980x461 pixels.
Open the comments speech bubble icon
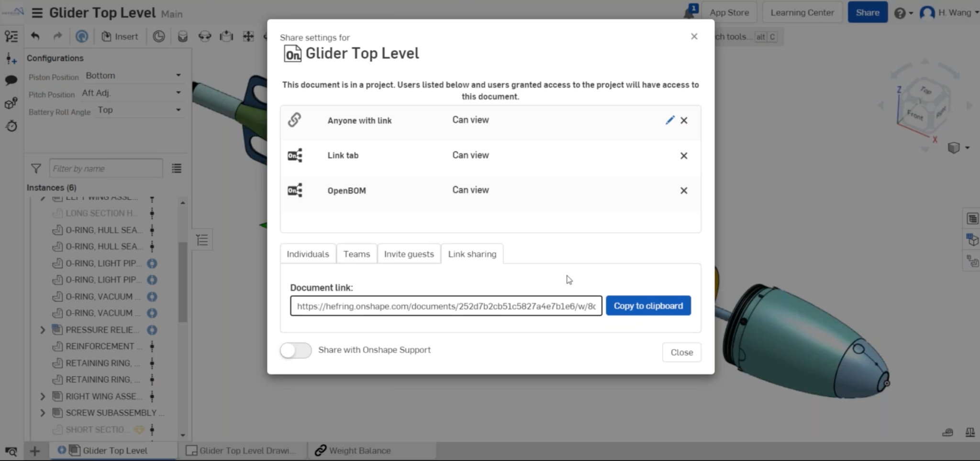tap(11, 80)
